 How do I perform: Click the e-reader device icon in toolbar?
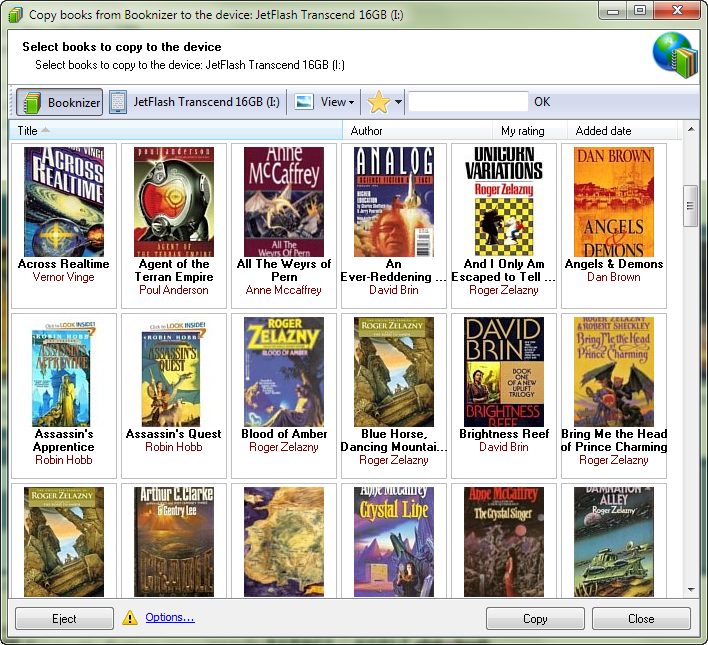pos(118,102)
